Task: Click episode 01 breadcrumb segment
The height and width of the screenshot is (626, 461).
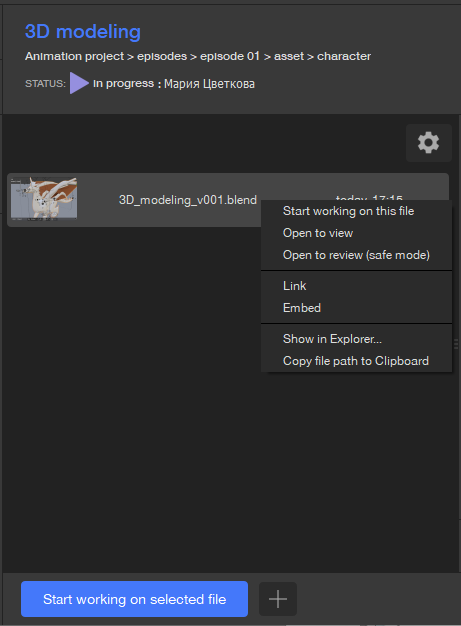Action: point(230,56)
